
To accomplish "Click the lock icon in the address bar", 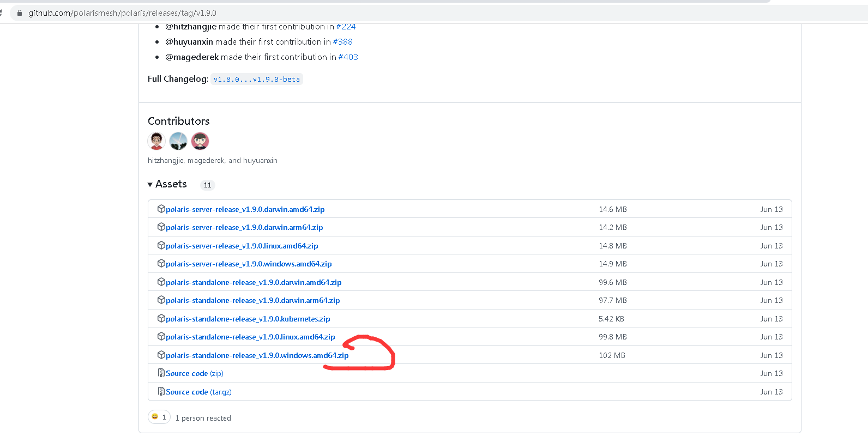I will click(20, 13).
